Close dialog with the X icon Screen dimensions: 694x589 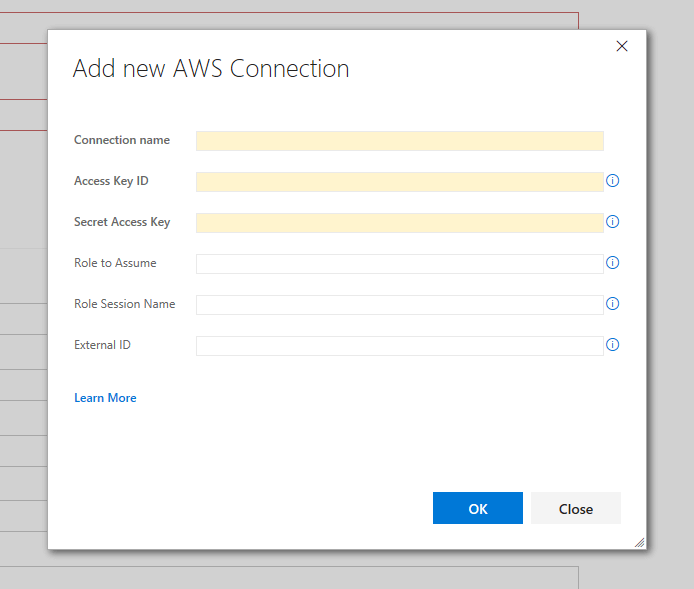[621, 46]
